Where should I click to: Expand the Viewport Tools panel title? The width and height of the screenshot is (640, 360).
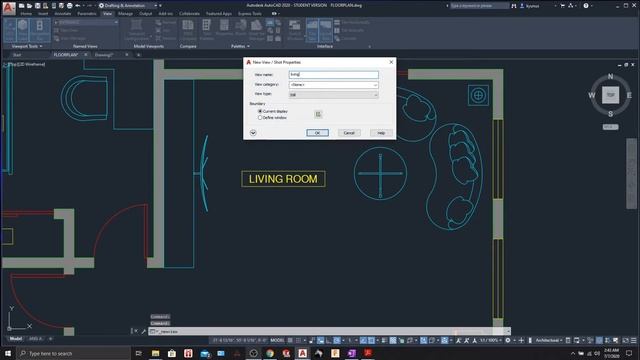point(27,46)
